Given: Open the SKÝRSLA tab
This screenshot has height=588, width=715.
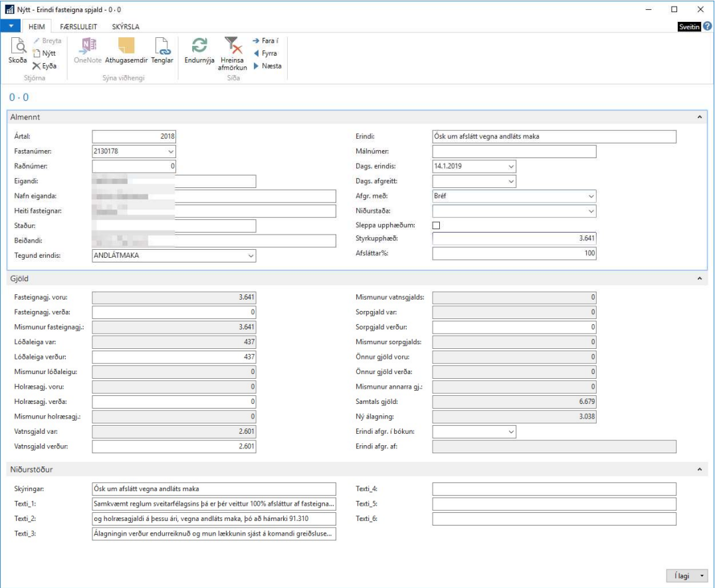Looking at the screenshot, I should (125, 27).
